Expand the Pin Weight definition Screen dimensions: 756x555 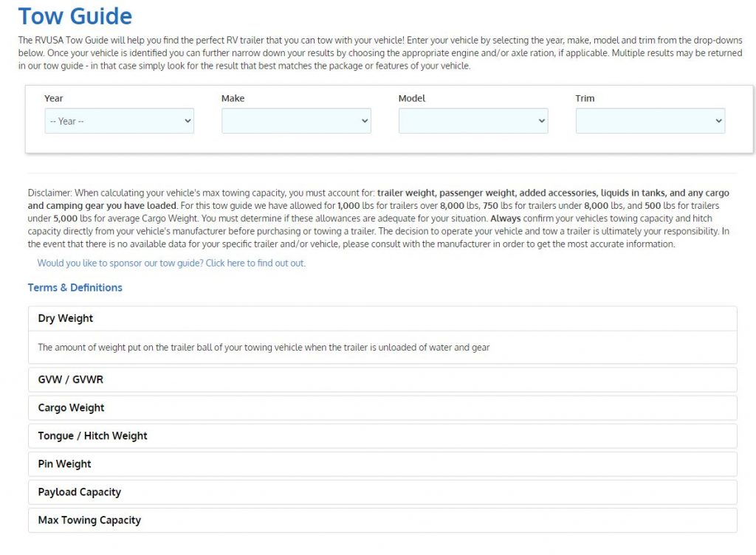point(382,464)
